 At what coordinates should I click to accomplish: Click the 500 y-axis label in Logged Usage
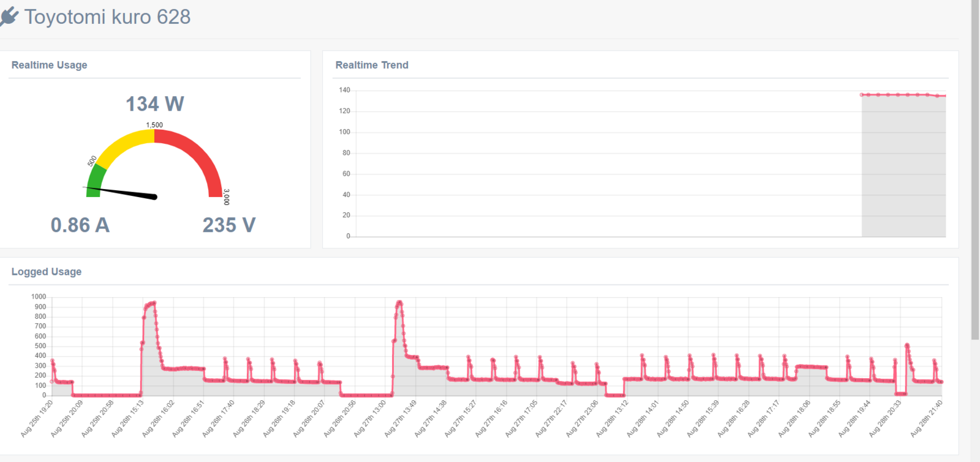[40, 346]
